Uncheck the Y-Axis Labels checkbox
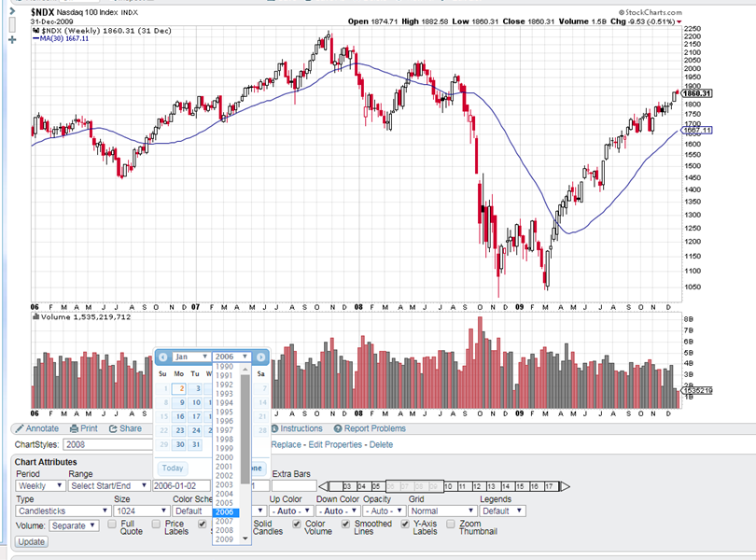 point(405,524)
